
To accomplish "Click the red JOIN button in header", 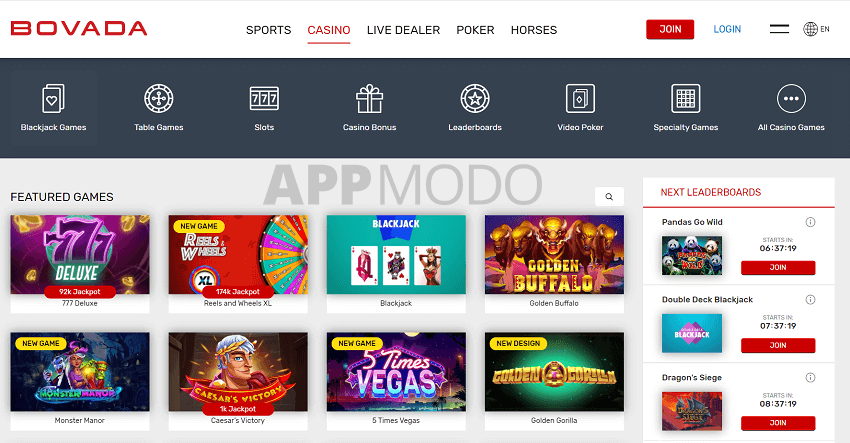I will (x=670, y=29).
